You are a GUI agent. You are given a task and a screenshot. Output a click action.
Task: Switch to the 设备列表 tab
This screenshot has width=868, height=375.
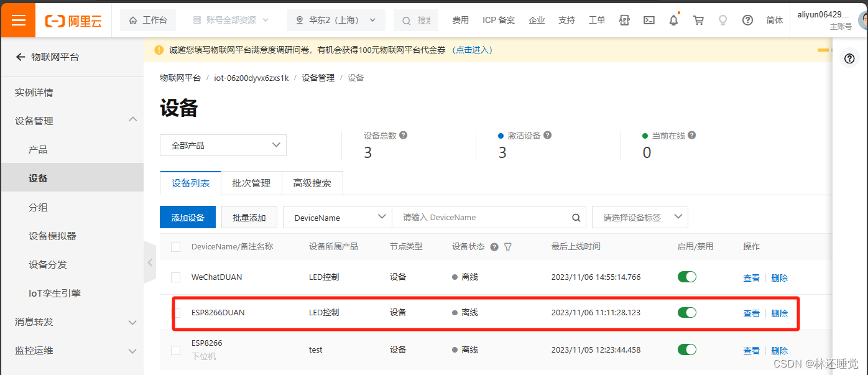click(190, 183)
